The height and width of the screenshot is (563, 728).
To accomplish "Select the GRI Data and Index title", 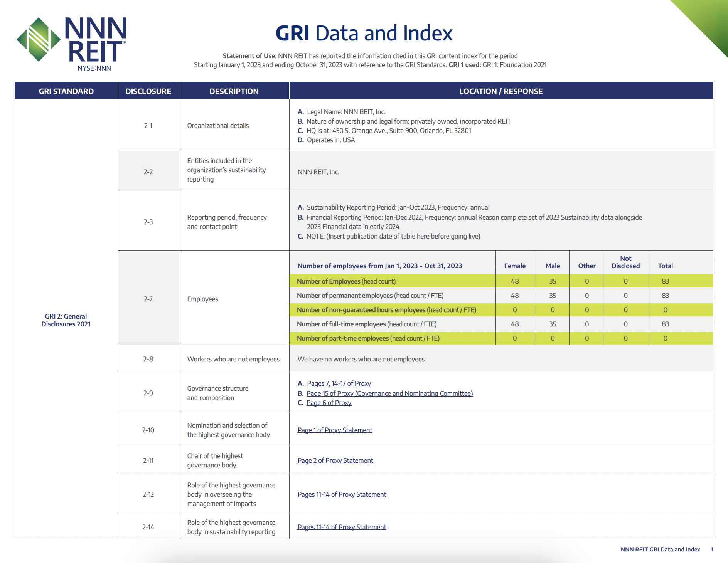I will coord(364,33).
